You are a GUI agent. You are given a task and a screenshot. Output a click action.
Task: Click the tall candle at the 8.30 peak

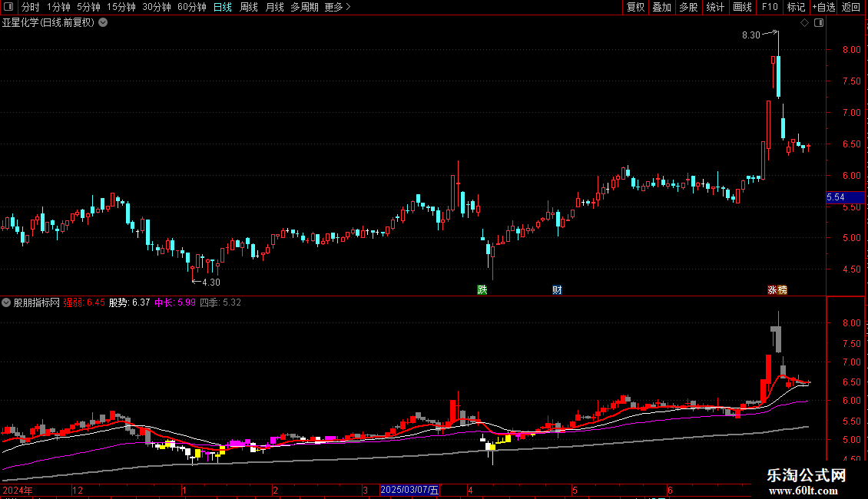point(778,76)
